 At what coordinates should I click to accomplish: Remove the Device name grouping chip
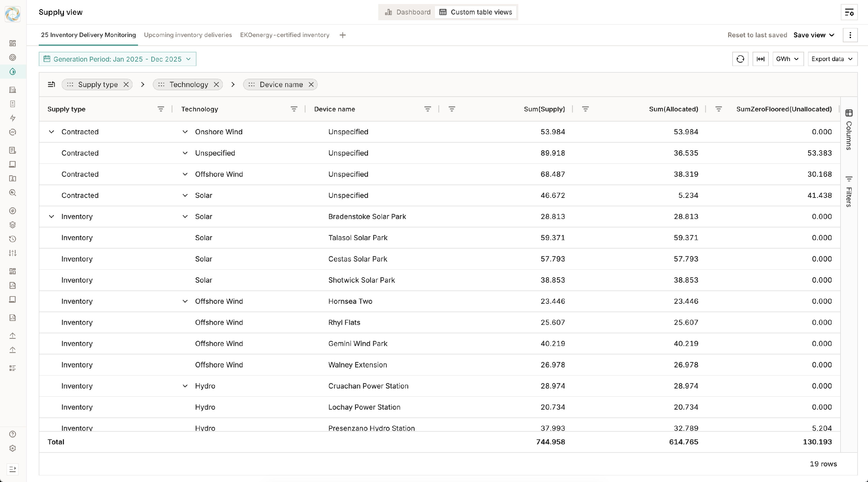tap(311, 84)
